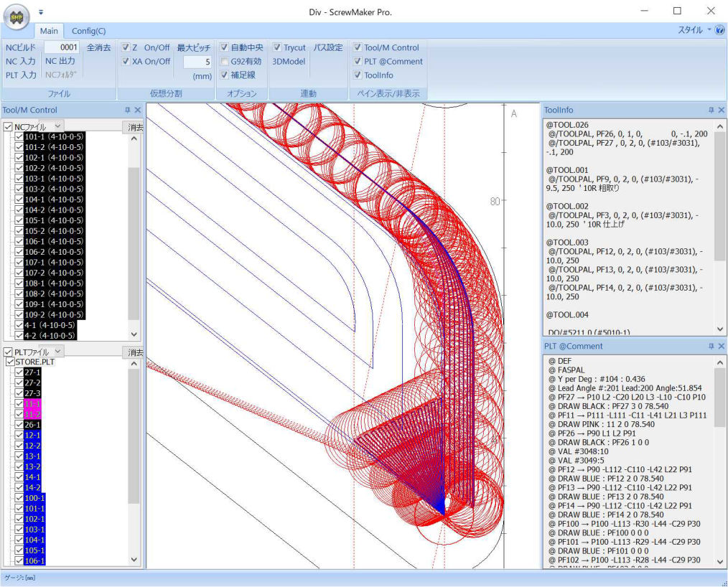Click the 全消去 clear all button
Screen dimensions: 728x587
pyautogui.click(x=99, y=48)
